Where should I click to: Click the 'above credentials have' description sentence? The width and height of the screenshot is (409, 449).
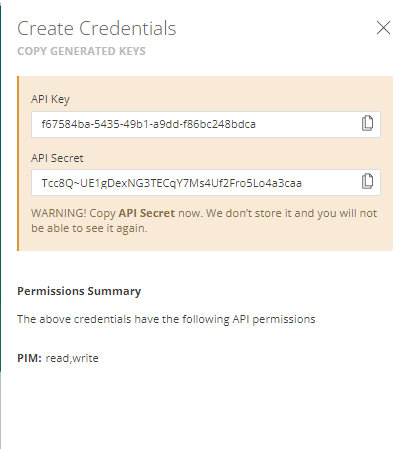click(x=166, y=319)
